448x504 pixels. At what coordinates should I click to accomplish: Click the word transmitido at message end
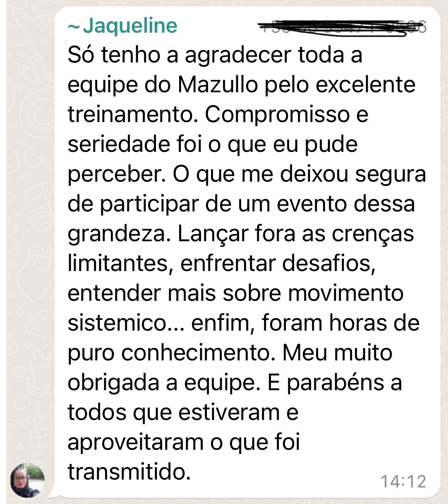coord(129,472)
